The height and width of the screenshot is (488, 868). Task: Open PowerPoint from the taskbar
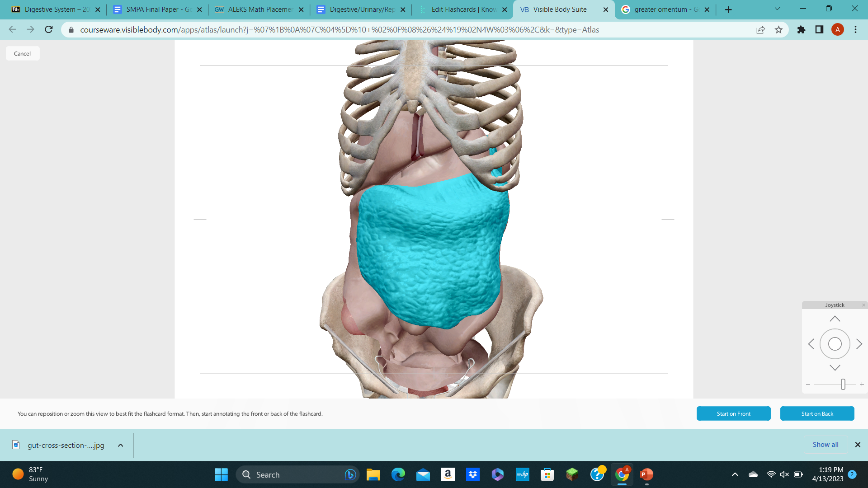coord(646,475)
